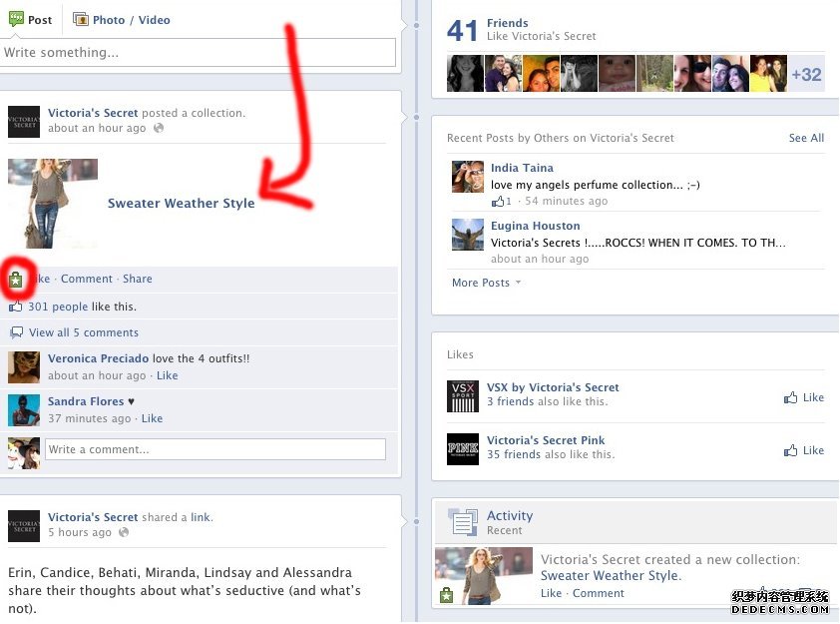The height and width of the screenshot is (624, 840).
Task: Click the comment bubble icon beside View all
Action: tap(17, 332)
